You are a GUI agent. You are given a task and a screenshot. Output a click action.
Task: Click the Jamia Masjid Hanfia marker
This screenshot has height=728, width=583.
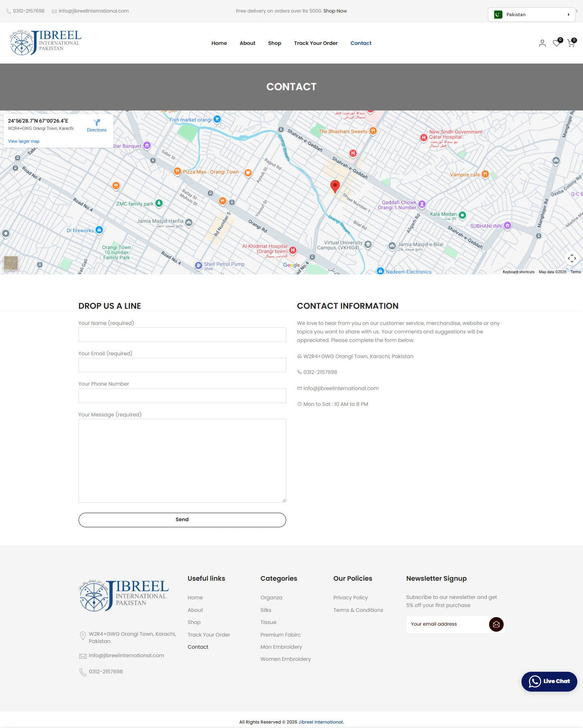189,222
